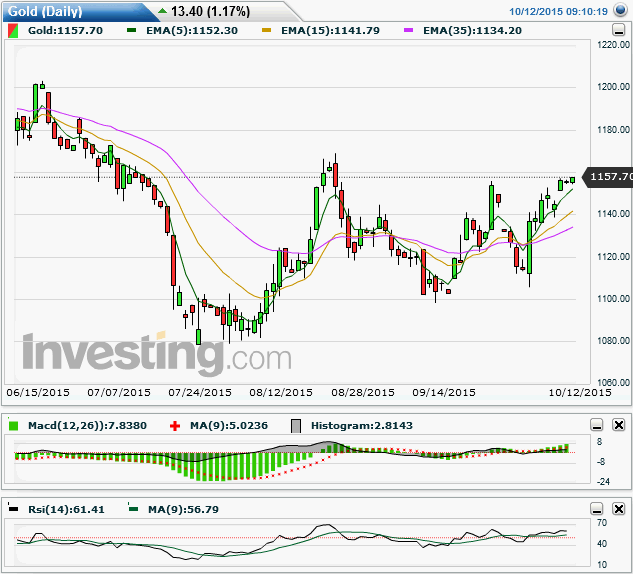Click the 1200.00 price axis label
Screen dimensions: 633x574
pyautogui.click(x=613, y=86)
